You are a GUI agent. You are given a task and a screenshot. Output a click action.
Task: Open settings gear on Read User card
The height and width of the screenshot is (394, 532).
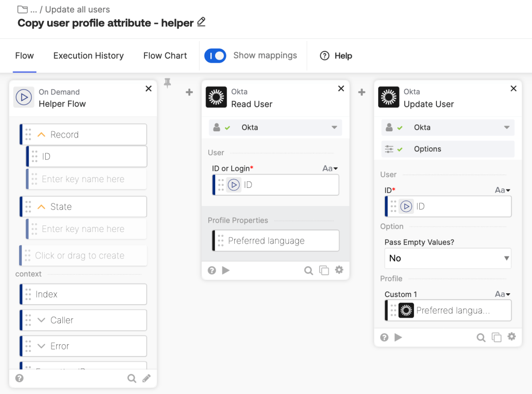coord(339,270)
